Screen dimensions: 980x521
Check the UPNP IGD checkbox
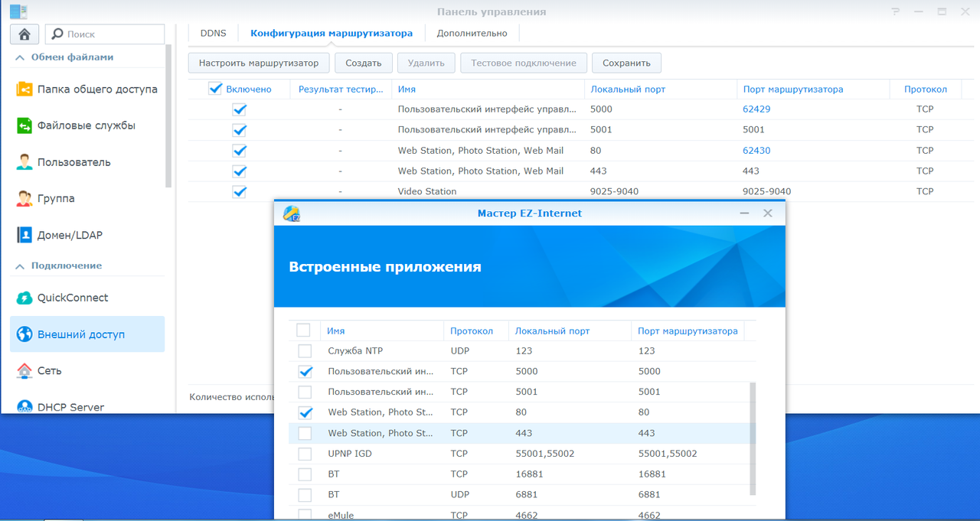[x=305, y=454]
